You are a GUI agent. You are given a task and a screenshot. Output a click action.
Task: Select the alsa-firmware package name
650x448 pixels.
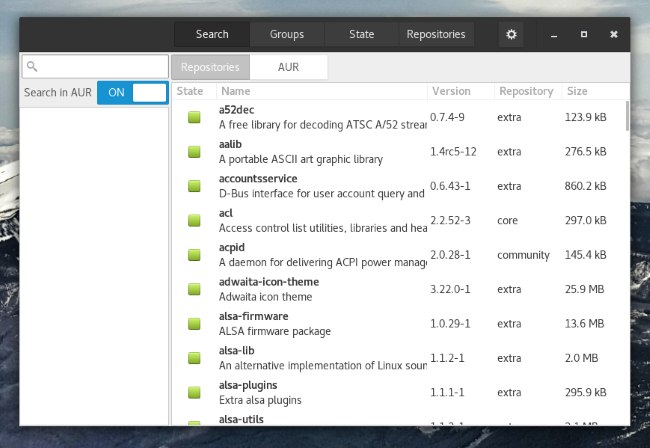click(x=254, y=317)
